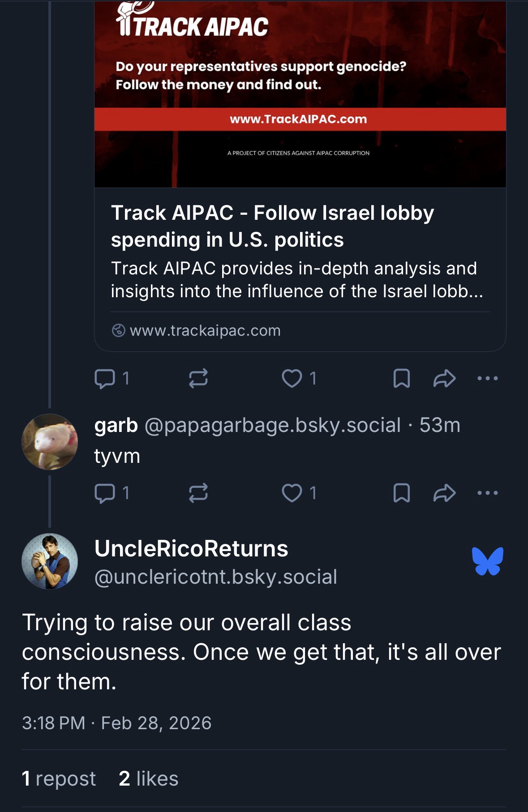View garb's axolotl avatar
The image size is (528, 812).
point(50,442)
